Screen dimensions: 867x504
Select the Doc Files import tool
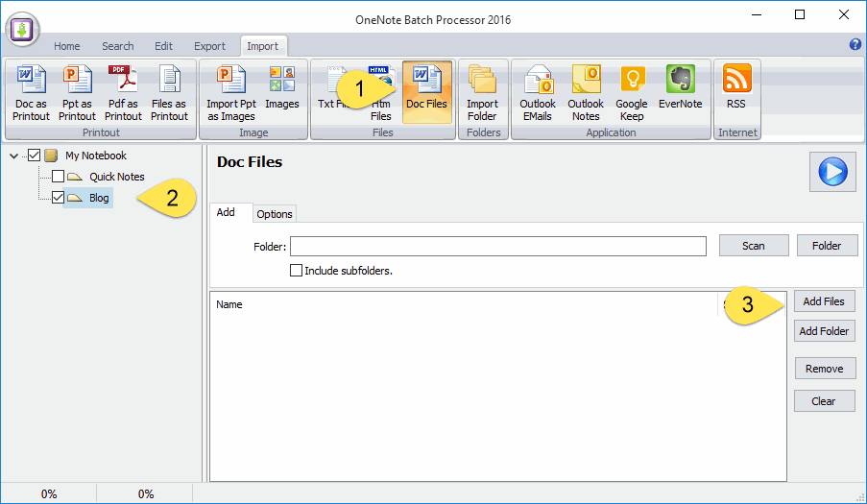pyautogui.click(x=427, y=92)
